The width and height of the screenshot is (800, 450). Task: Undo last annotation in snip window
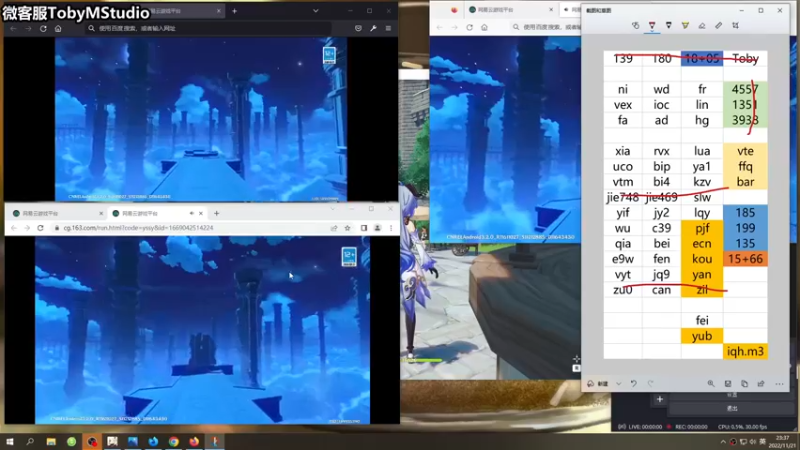click(x=634, y=384)
